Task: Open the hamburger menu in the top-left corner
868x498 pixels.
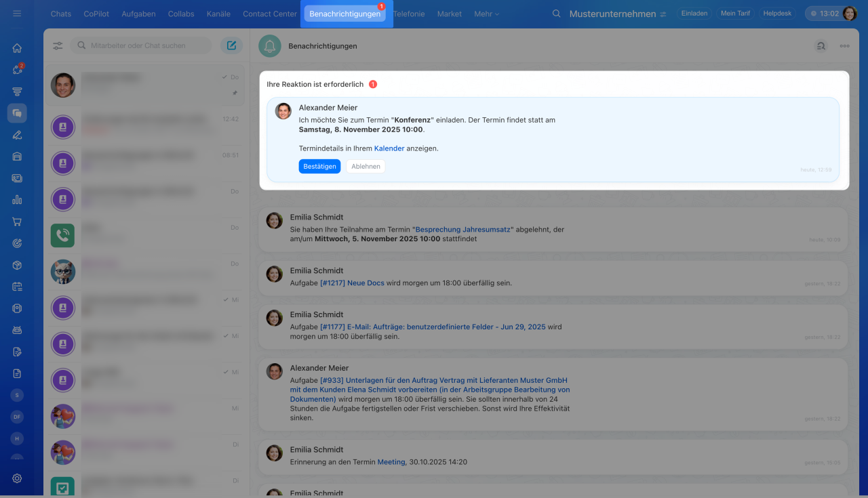Action: coord(17,14)
